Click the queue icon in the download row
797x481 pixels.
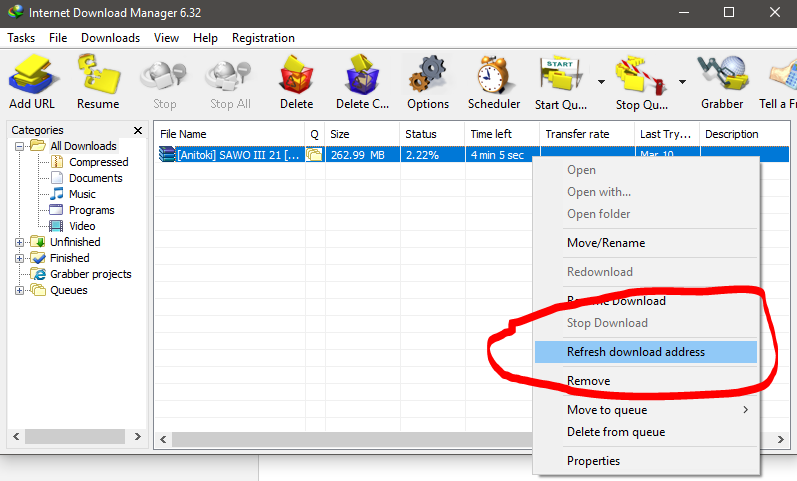coord(315,155)
